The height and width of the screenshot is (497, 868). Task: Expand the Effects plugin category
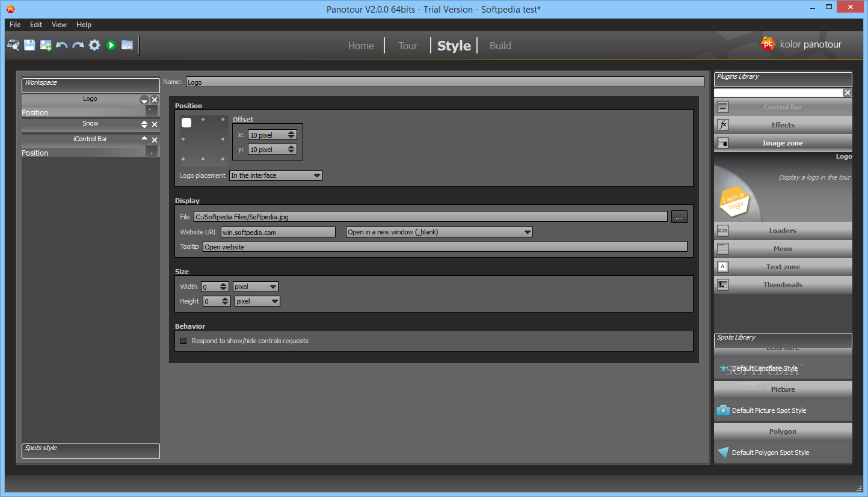783,125
